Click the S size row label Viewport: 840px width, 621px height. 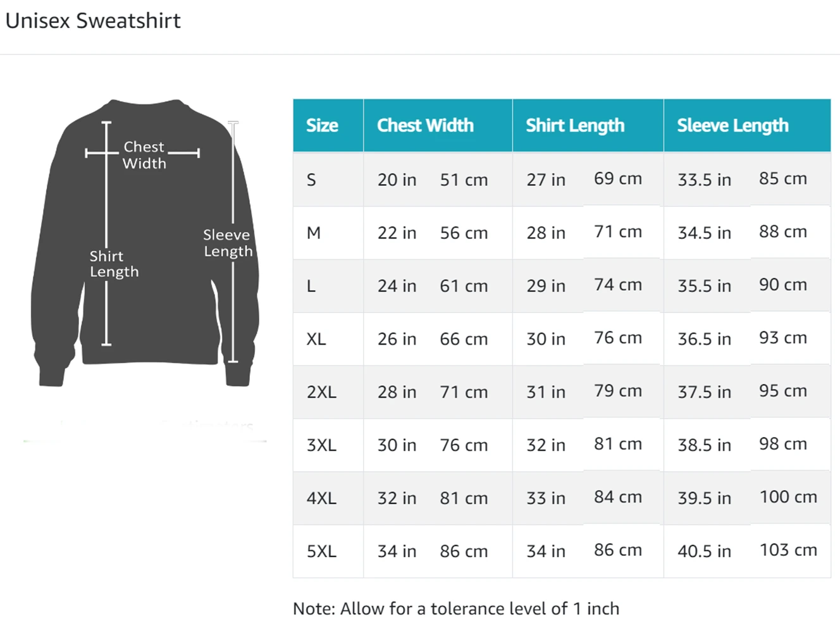pos(311,180)
